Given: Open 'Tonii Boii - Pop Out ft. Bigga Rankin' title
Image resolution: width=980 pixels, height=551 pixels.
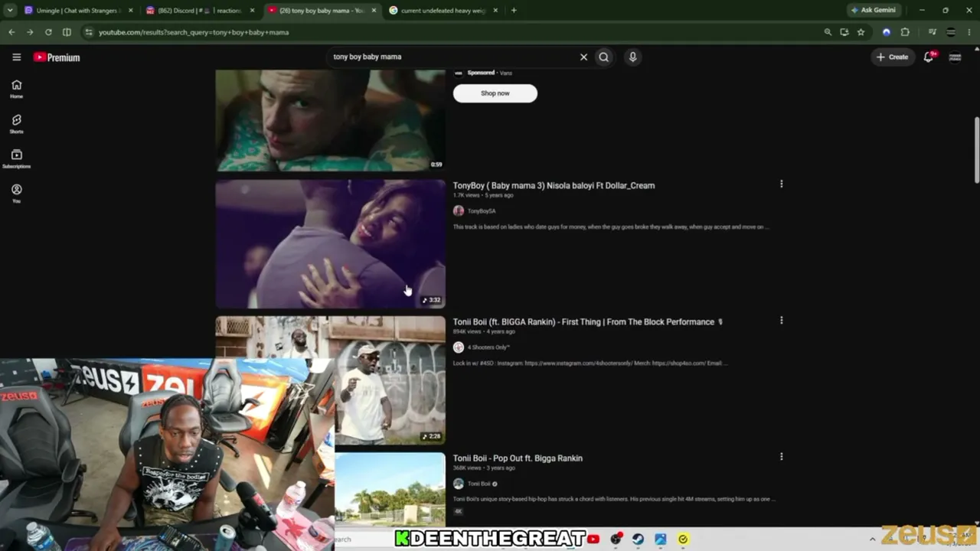Looking at the screenshot, I should point(518,458).
